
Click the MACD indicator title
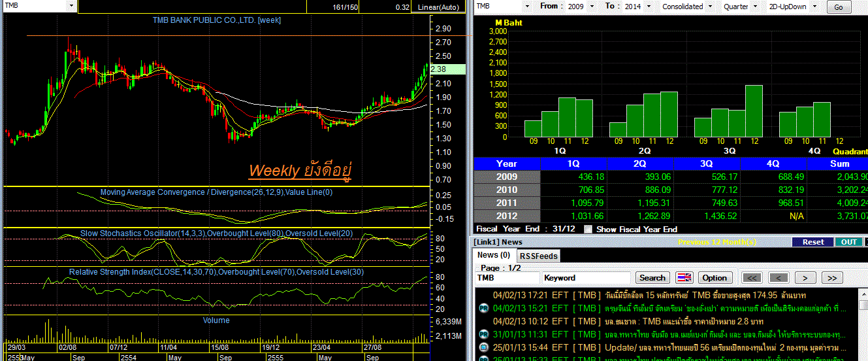click(216, 192)
